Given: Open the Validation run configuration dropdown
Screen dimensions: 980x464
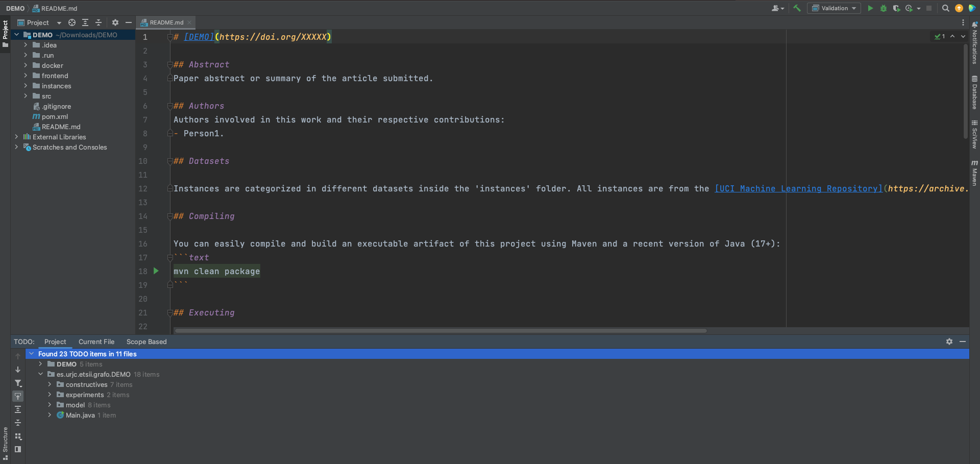Looking at the screenshot, I should [x=834, y=8].
